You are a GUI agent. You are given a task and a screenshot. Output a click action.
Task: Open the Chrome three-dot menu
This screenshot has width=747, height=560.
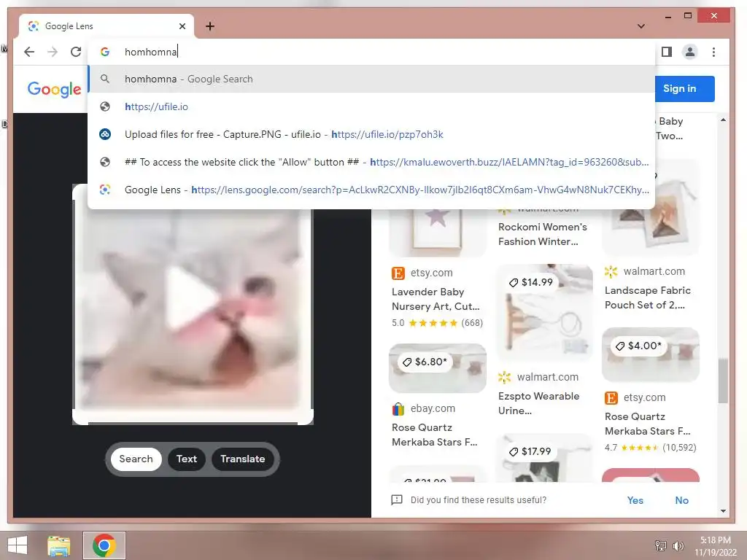[713, 52]
